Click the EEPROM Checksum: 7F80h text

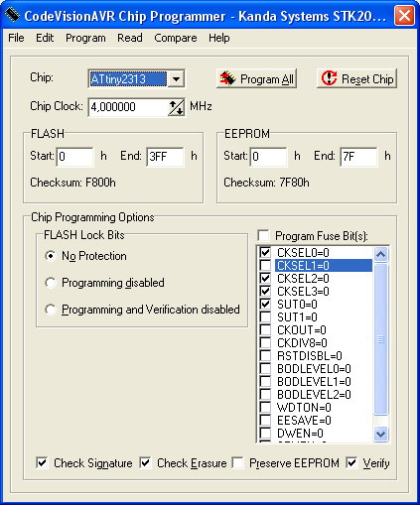[266, 183]
